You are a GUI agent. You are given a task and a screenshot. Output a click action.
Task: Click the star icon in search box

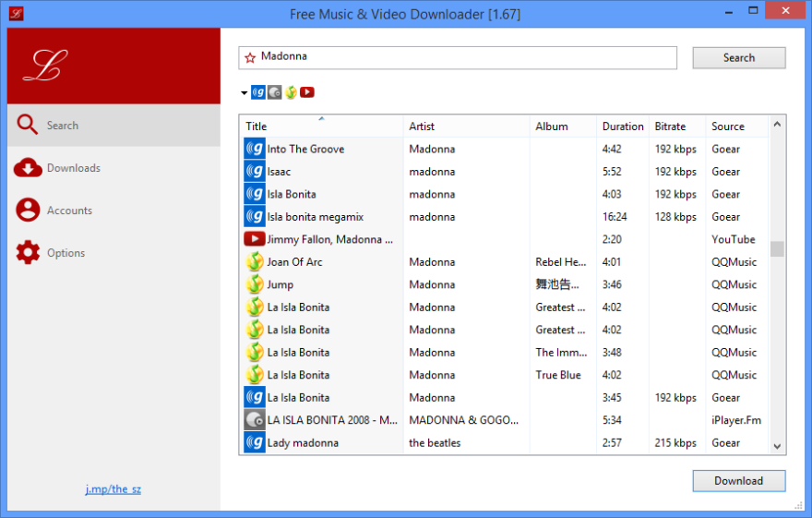[250, 57]
